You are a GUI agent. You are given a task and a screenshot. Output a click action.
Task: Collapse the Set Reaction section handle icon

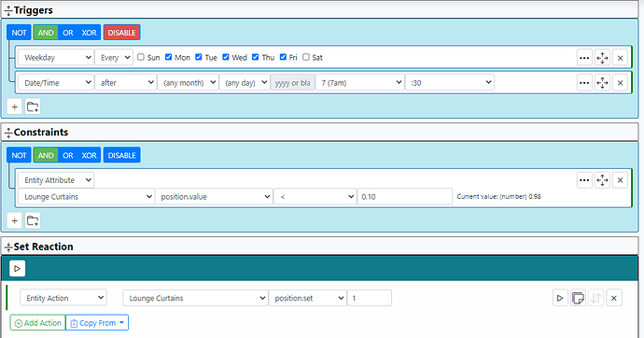[8, 246]
